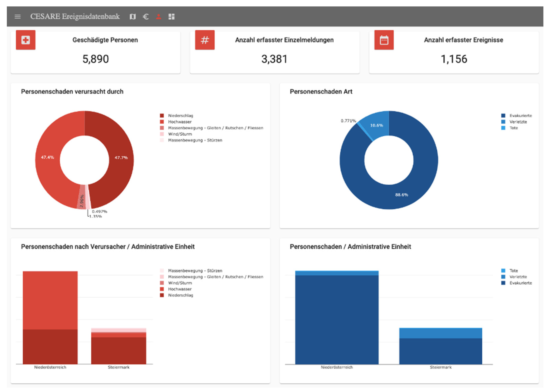This screenshot has width=550, height=392.
Task: Click the calendar Ereignisse card icon
Action: point(384,40)
